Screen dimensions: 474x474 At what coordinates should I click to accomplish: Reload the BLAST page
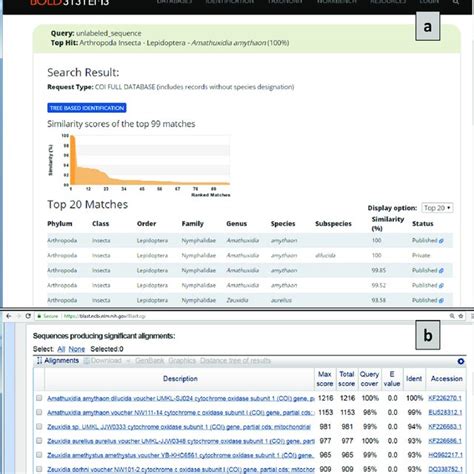tap(28, 316)
